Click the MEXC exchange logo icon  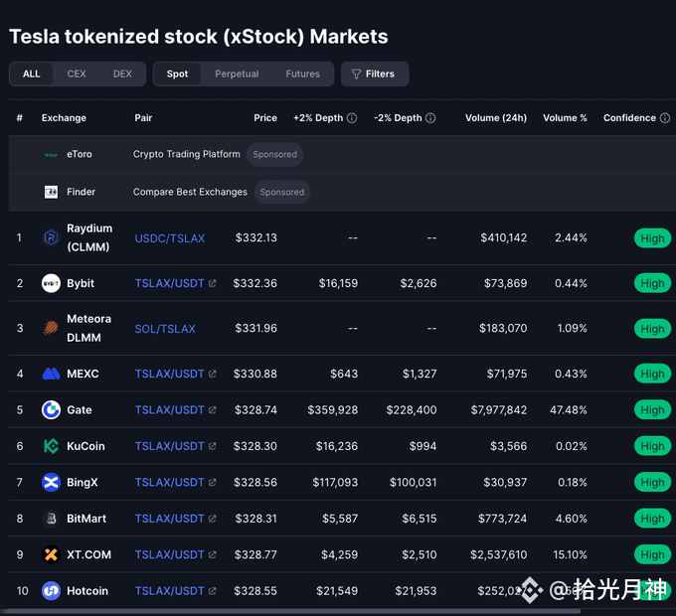[x=51, y=374]
